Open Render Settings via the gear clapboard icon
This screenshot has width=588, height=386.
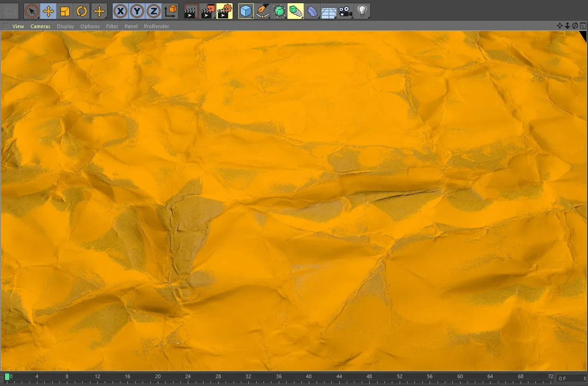(225, 11)
